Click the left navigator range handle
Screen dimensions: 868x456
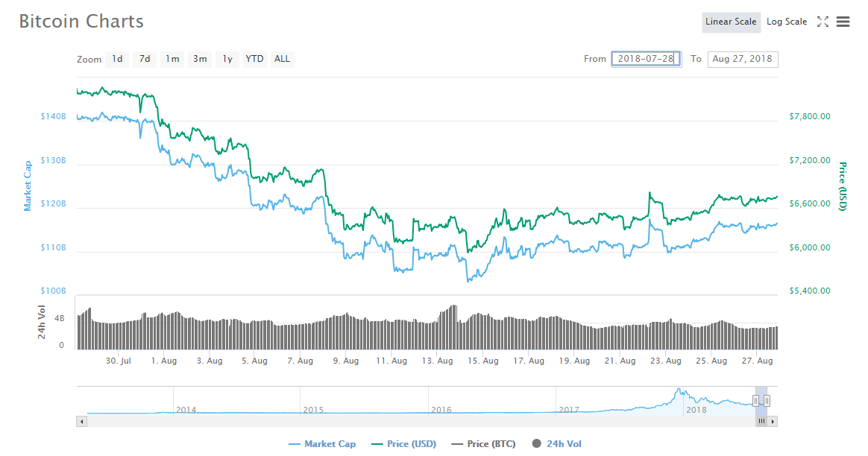(755, 401)
